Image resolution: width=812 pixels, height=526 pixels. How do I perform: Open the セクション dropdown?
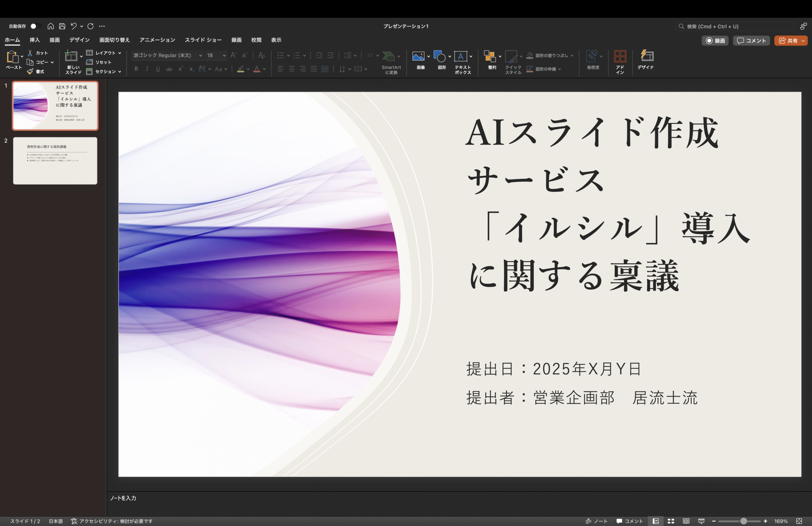click(x=103, y=71)
